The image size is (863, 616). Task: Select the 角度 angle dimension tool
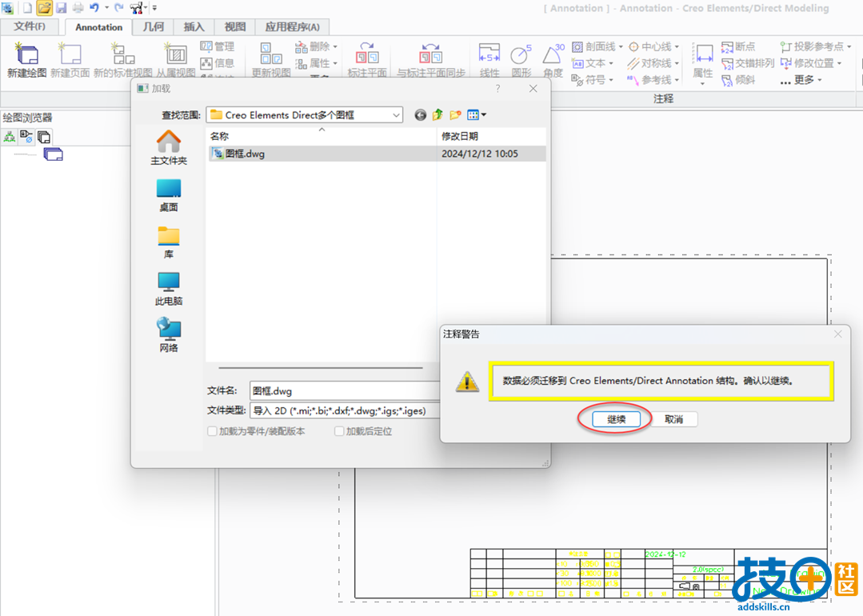tap(553, 60)
